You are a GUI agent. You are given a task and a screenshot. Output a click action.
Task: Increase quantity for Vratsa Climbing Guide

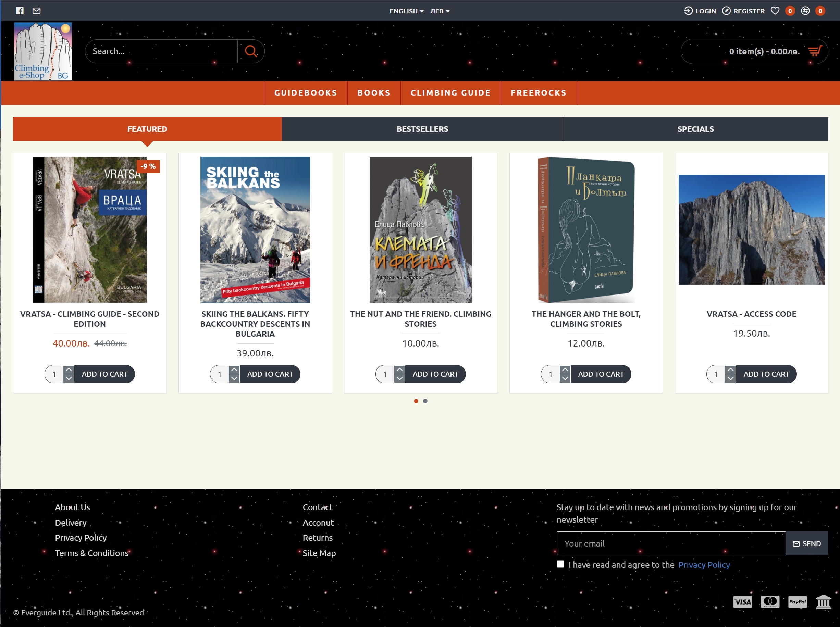pos(69,370)
